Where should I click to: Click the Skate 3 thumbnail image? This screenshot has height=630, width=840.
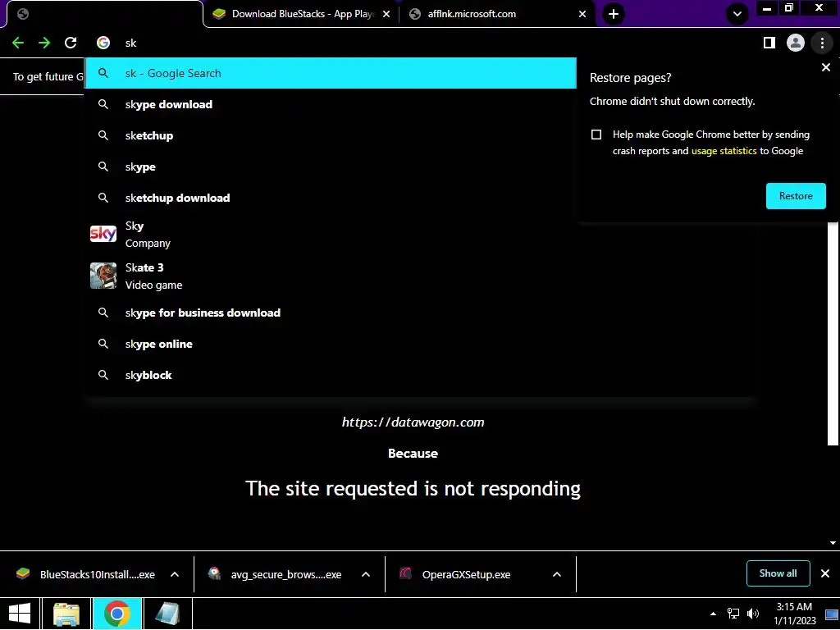(103, 276)
